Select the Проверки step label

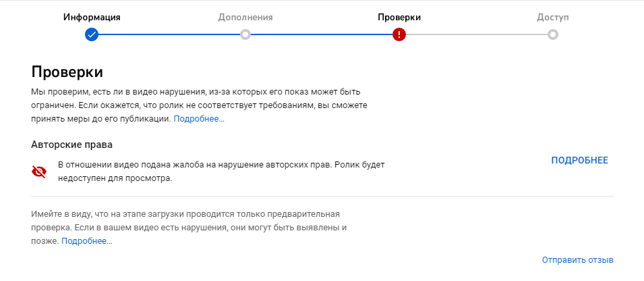tap(399, 17)
